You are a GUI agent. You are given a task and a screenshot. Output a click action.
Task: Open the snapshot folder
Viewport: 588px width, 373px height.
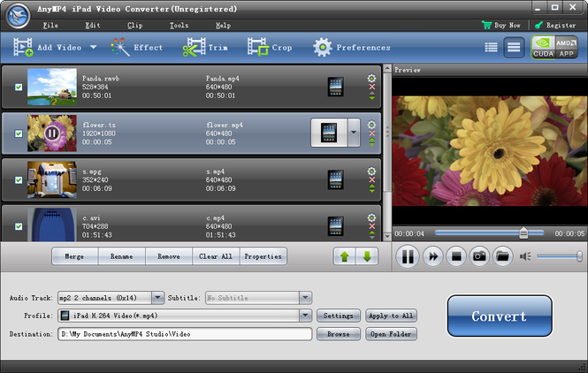point(502,256)
